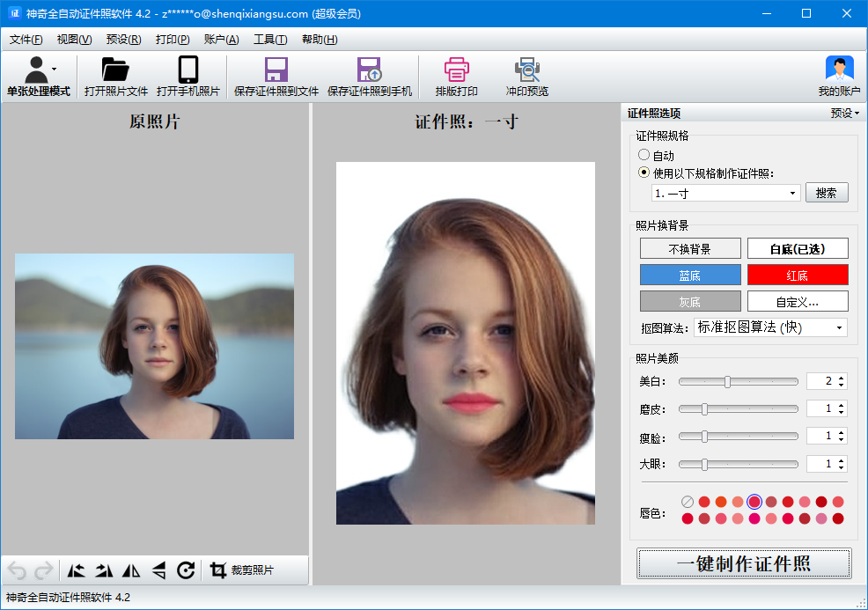Click 一键制作证件照 button
The image size is (868, 610).
(744, 563)
